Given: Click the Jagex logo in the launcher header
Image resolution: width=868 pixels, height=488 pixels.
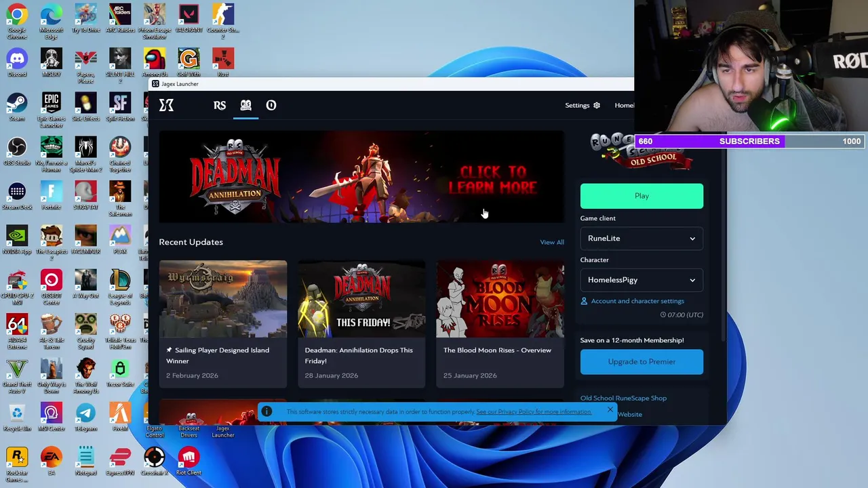Looking at the screenshot, I should pos(166,105).
